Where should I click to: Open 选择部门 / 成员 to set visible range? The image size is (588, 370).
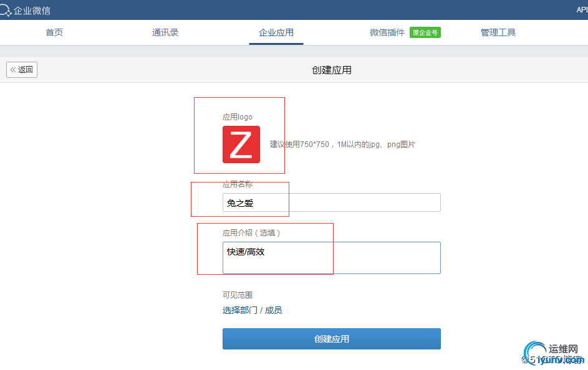point(252,310)
